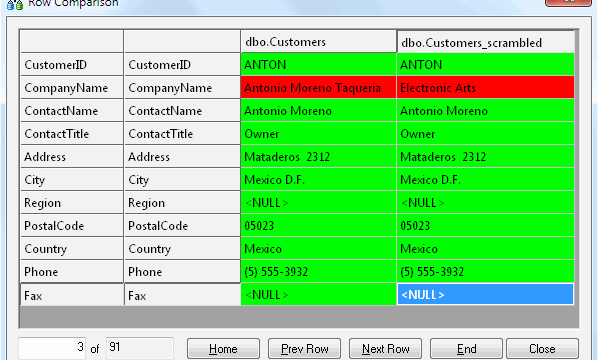Select the second-column City label

coord(182,179)
